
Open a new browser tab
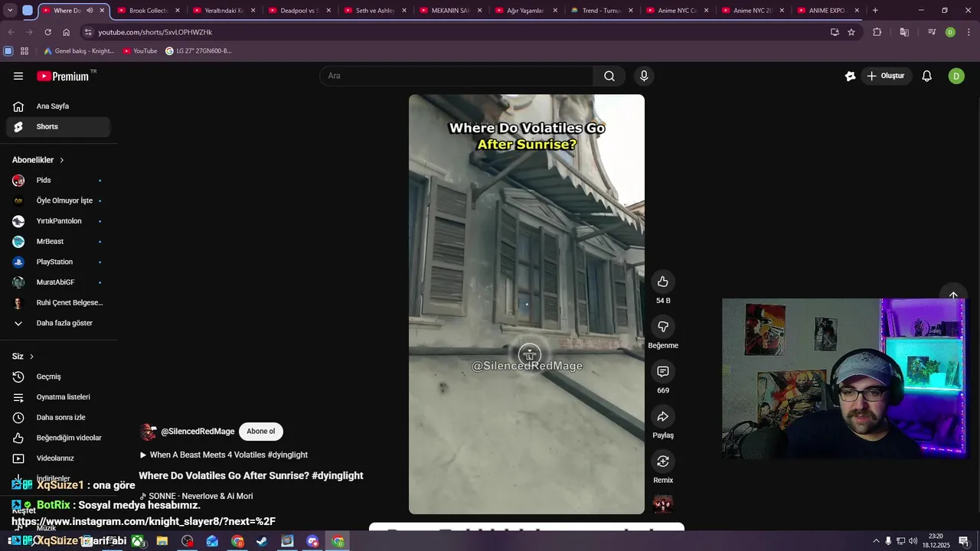click(x=875, y=11)
